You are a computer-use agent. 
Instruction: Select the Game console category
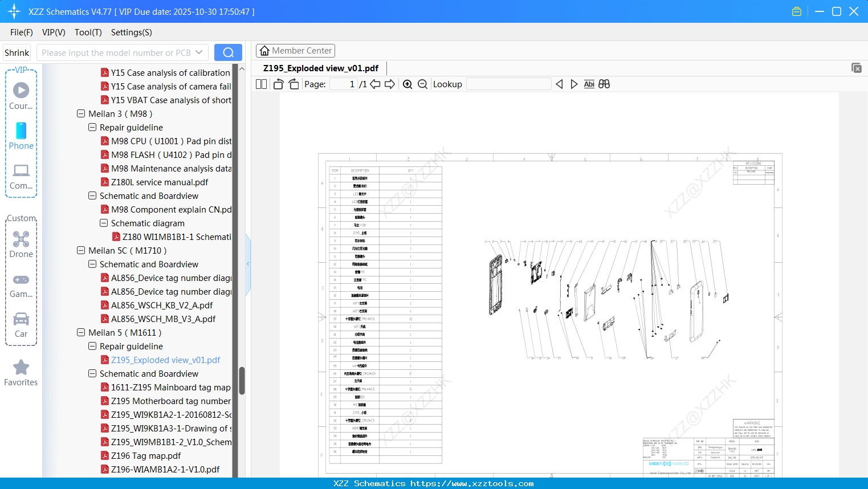[x=21, y=285]
